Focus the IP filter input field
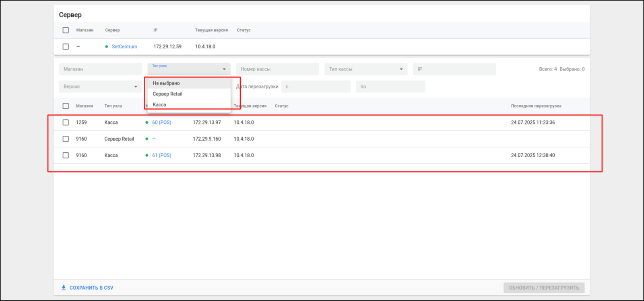 [x=454, y=69]
